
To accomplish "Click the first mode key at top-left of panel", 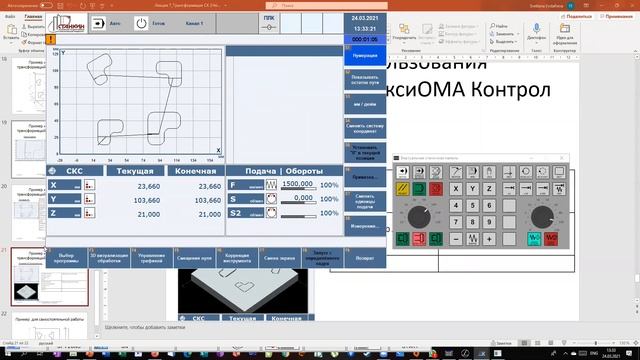I will point(402,172).
